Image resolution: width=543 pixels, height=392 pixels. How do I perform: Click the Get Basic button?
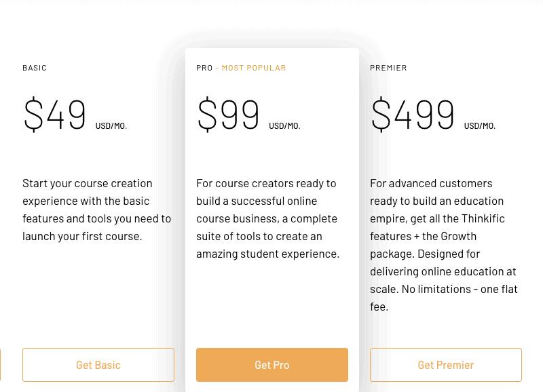click(98, 365)
